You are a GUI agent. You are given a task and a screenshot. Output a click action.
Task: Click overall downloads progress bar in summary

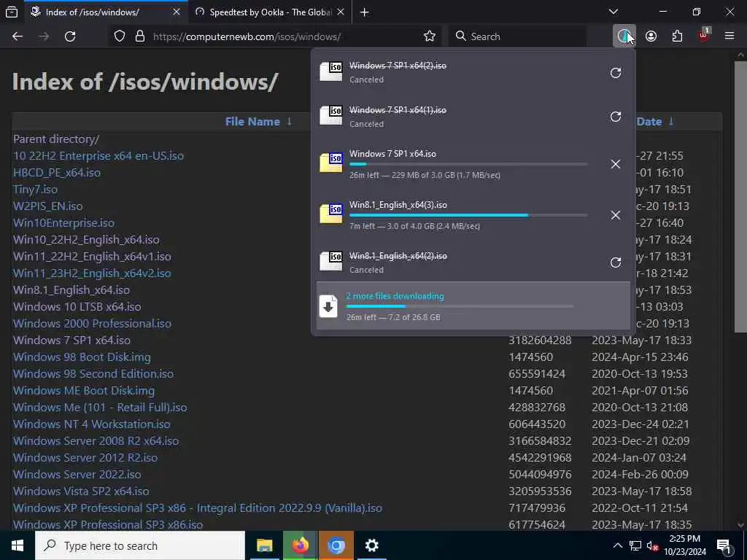coord(460,306)
